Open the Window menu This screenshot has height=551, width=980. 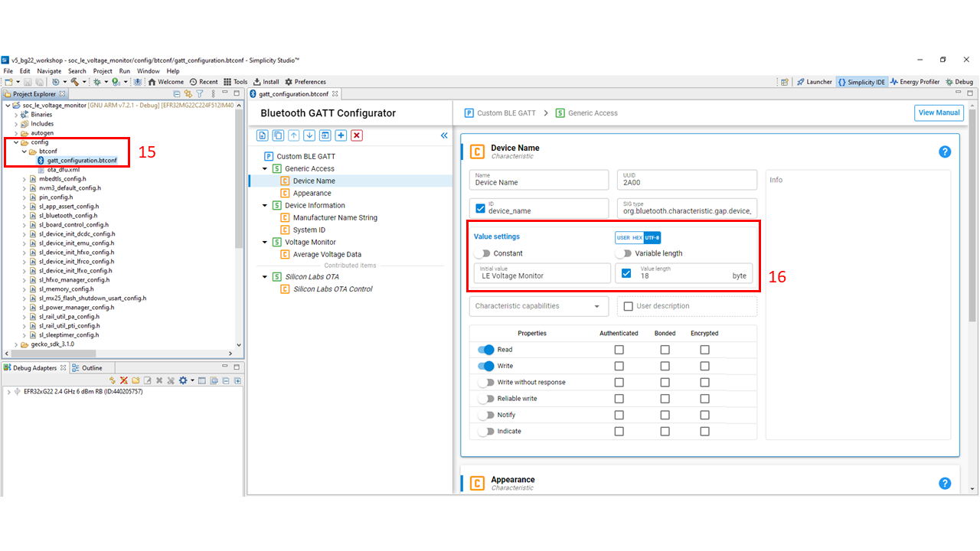point(149,71)
